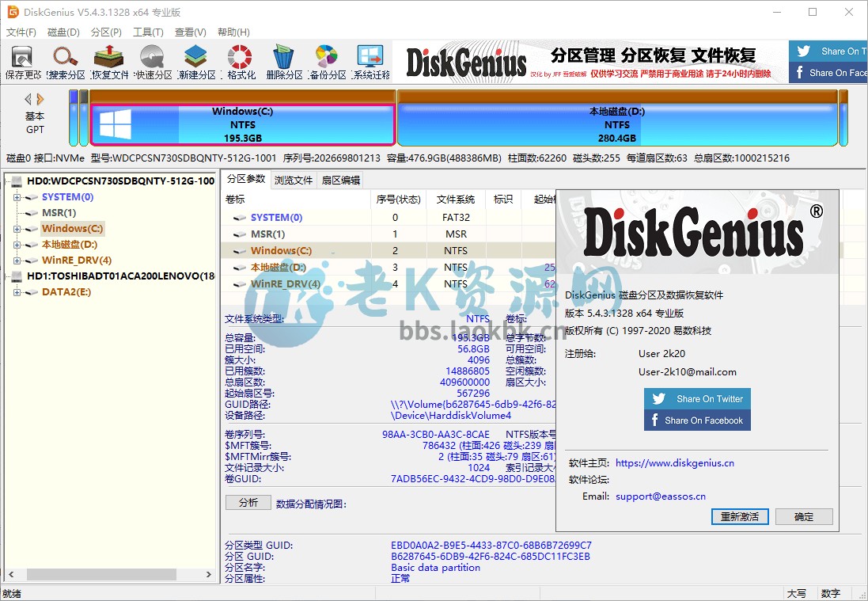
Task: Open the 工具(T) menu
Action: [148, 32]
